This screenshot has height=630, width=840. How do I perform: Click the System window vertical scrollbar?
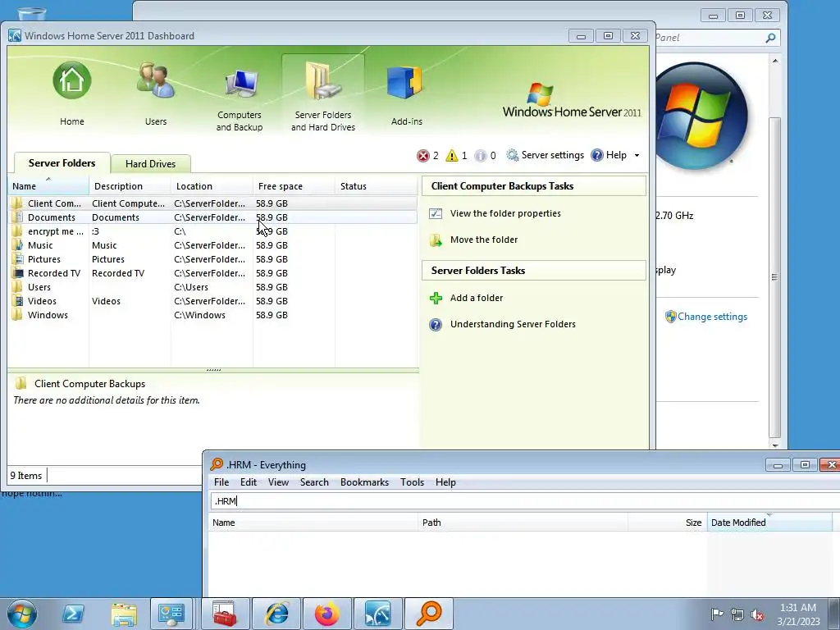774,276
